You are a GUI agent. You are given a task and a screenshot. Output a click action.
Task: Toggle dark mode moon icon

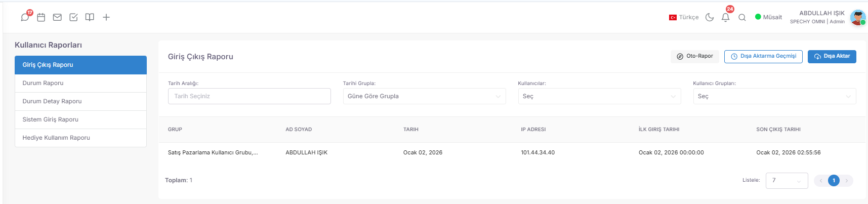(x=710, y=17)
